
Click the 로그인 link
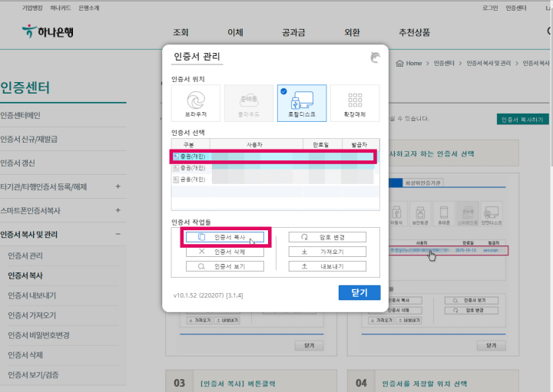coord(490,8)
